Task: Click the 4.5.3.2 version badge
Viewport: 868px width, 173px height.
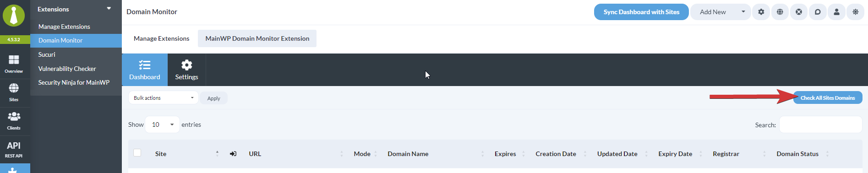Action: click(14, 40)
